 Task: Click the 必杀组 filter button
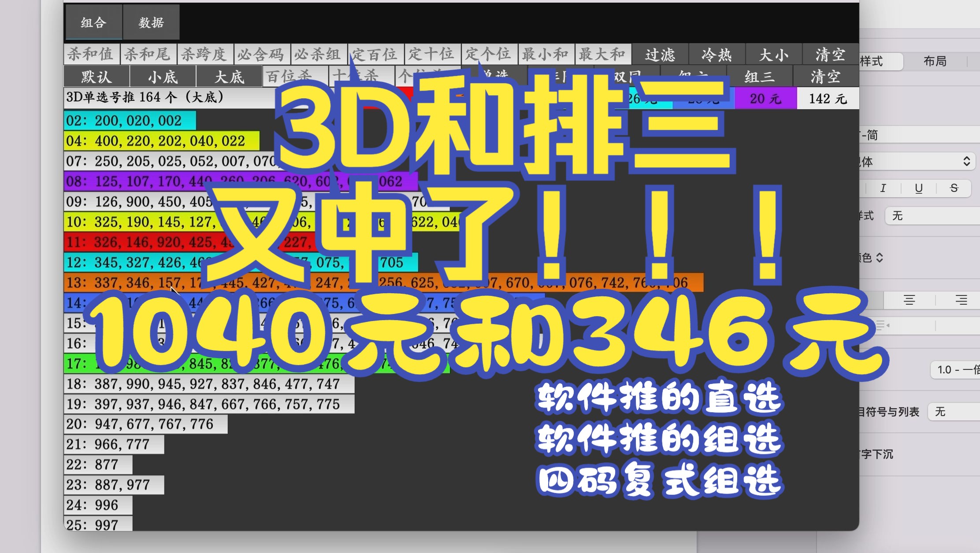[x=319, y=55]
